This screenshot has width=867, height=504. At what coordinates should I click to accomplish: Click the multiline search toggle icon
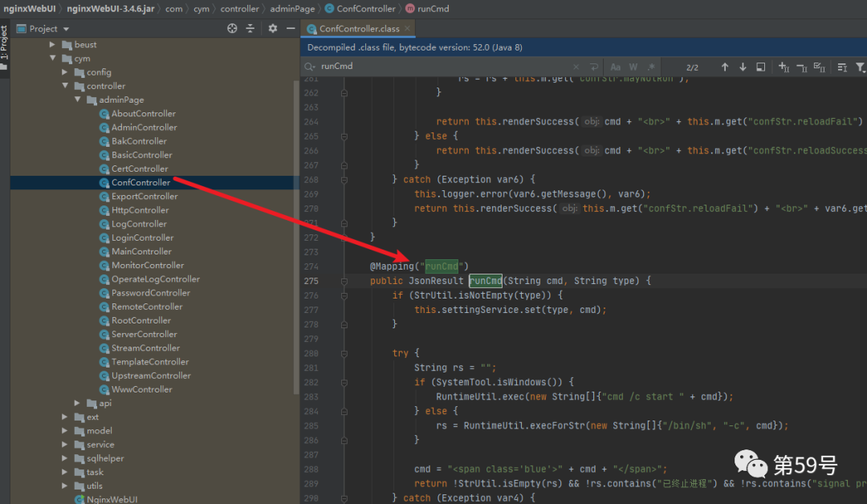[842, 67]
